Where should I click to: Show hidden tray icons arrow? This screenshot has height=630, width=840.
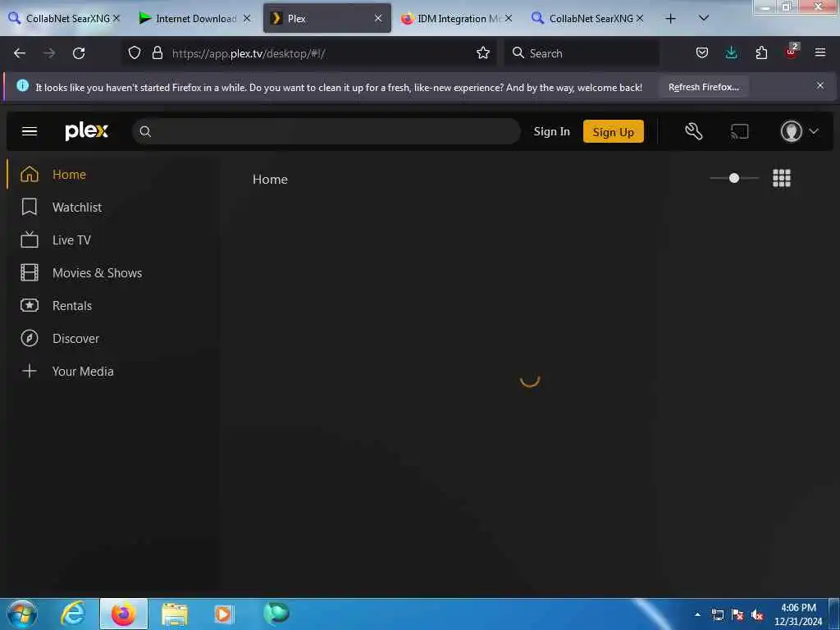(x=697, y=614)
